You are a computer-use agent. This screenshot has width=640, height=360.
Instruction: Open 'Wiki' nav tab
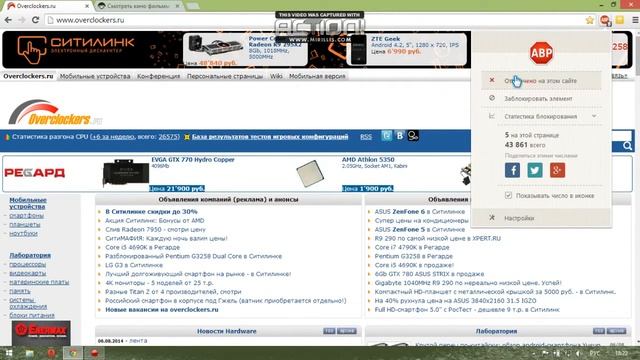[x=276, y=76]
